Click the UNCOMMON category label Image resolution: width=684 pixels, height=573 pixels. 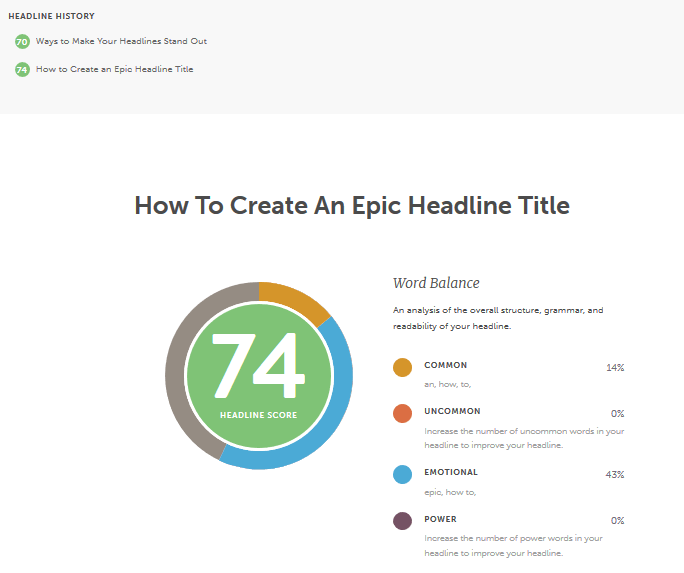pos(452,411)
